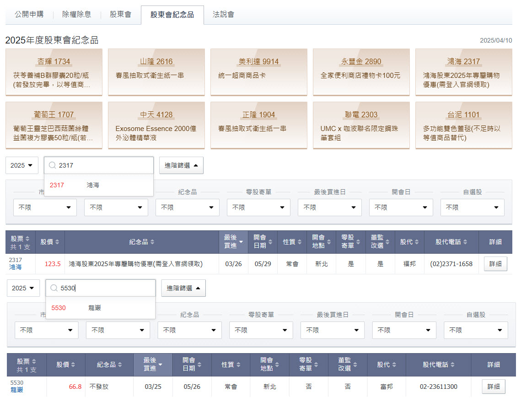Open the lower 自選股 filter dropdown
Viewport: 532px width, 398px height.
pyautogui.click(x=476, y=330)
